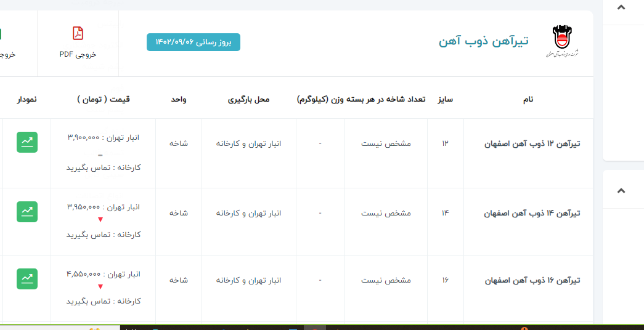Click red down arrow under ۴,۵۵۰,۰۰۰ price
Image resolution: width=644 pixels, height=330 pixels.
100,287
